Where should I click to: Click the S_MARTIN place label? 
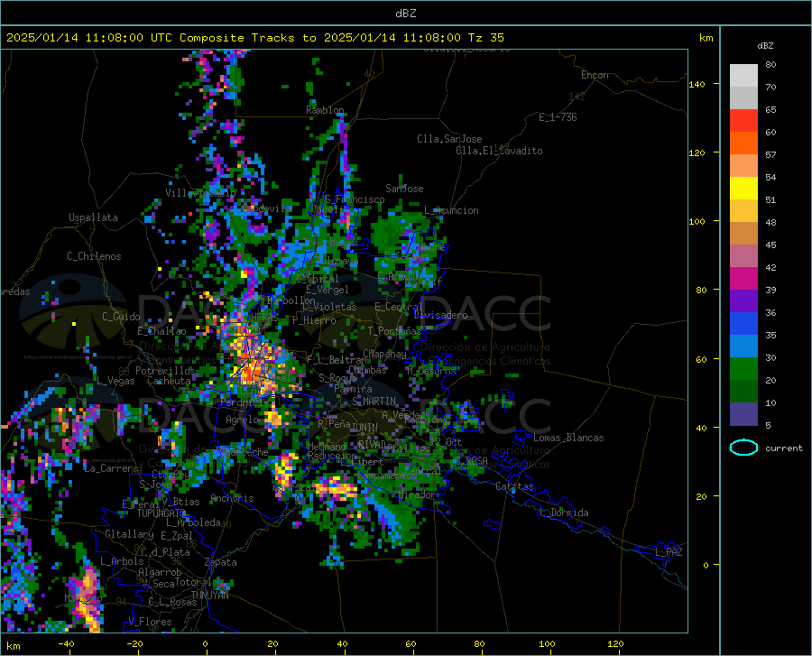tap(374, 402)
